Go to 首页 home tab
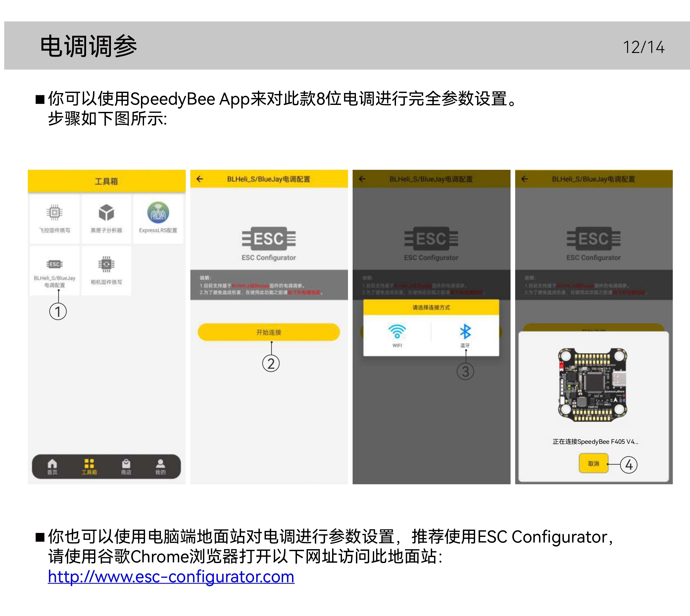Screen dimensions: 690x616 tap(52, 467)
